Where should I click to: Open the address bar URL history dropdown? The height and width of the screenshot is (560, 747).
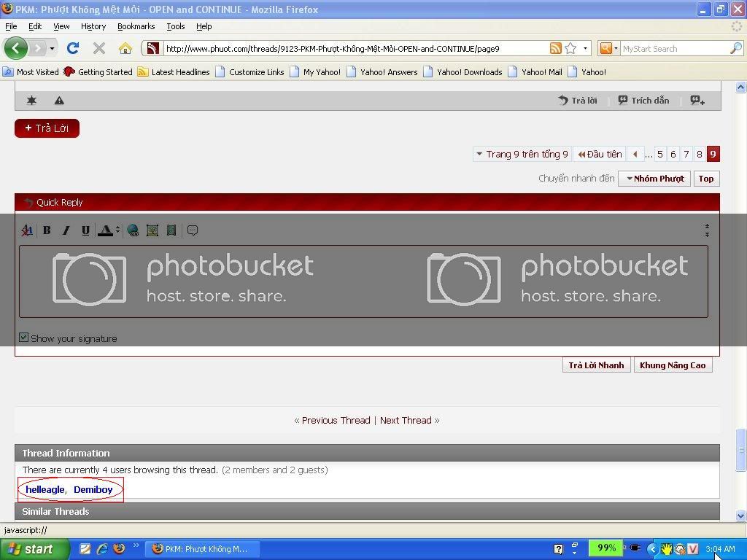click(585, 48)
